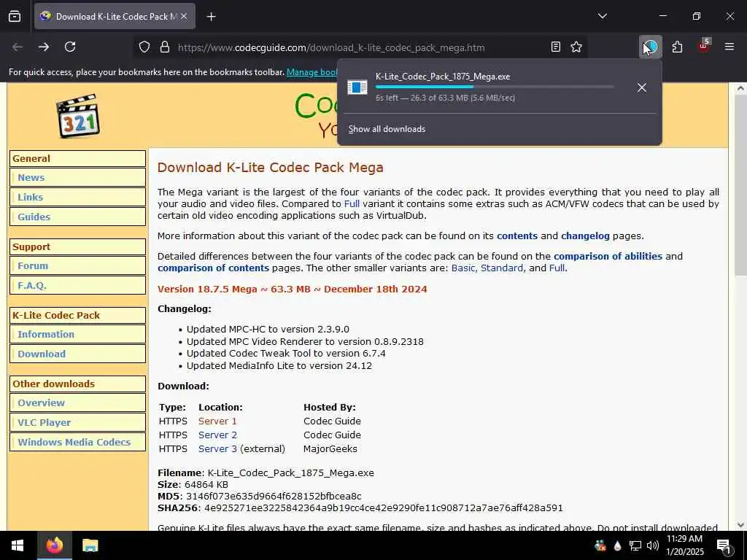Click the download progress bar
747x560 pixels.
pyautogui.click(x=495, y=87)
